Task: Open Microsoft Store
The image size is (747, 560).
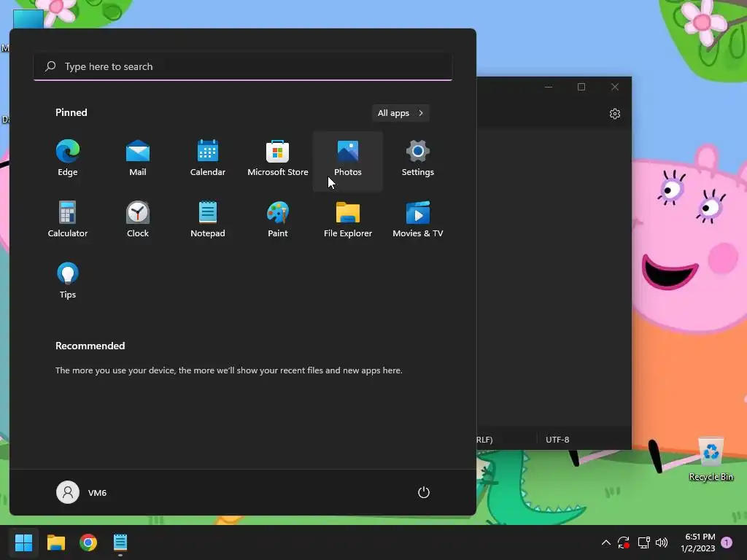Action: (x=278, y=158)
